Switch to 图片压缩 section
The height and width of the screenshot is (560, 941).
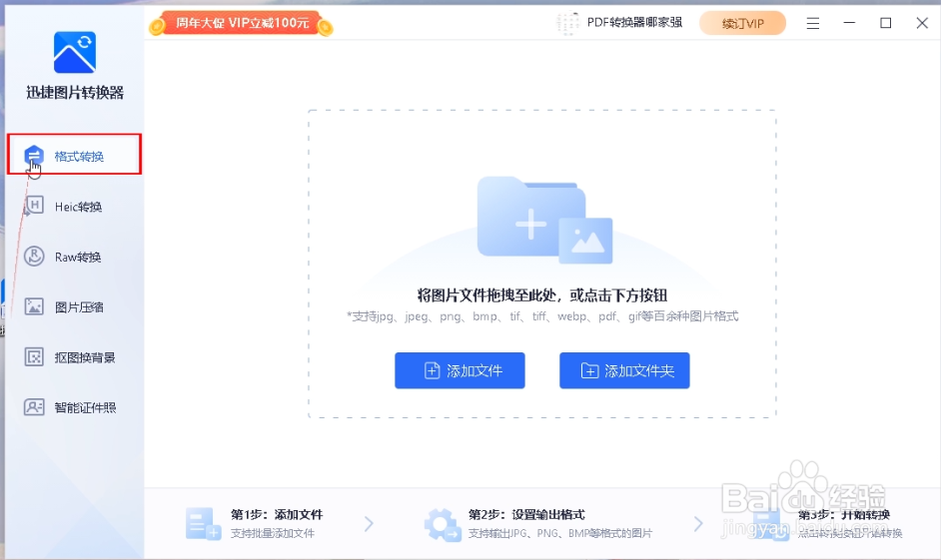[x=74, y=307]
